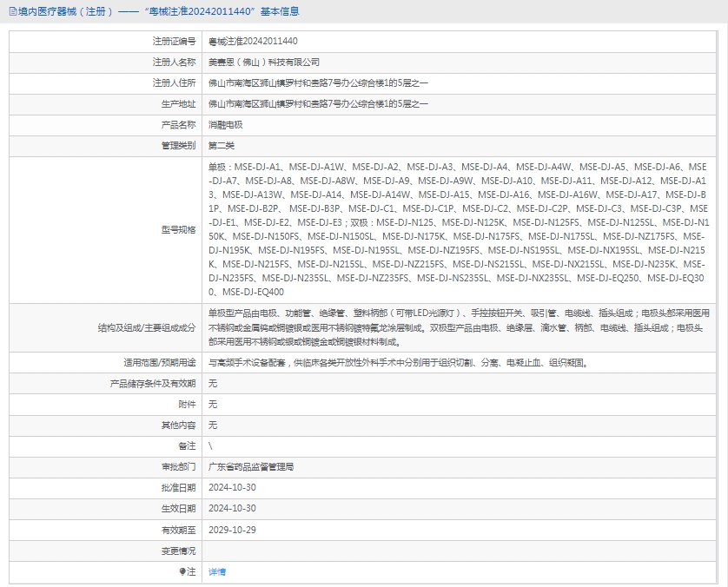
Task: Click approving department 广东省药品监督管理局
Action: pyautogui.click(x=251, y=466)
